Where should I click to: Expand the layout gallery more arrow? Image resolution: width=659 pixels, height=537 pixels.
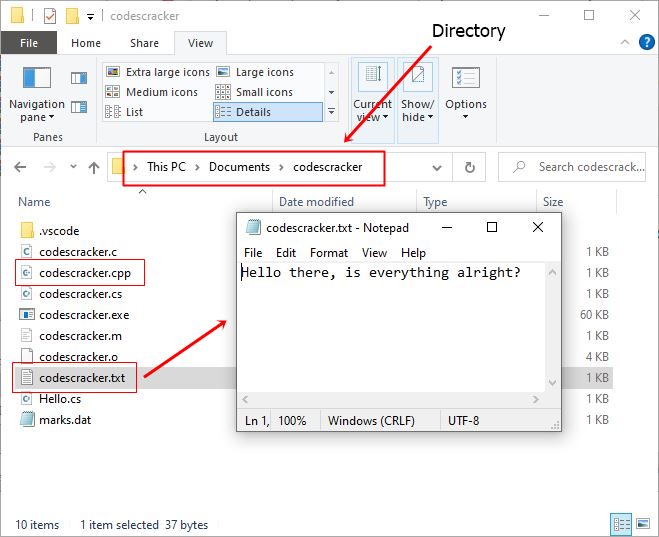[x=331, y=112]
